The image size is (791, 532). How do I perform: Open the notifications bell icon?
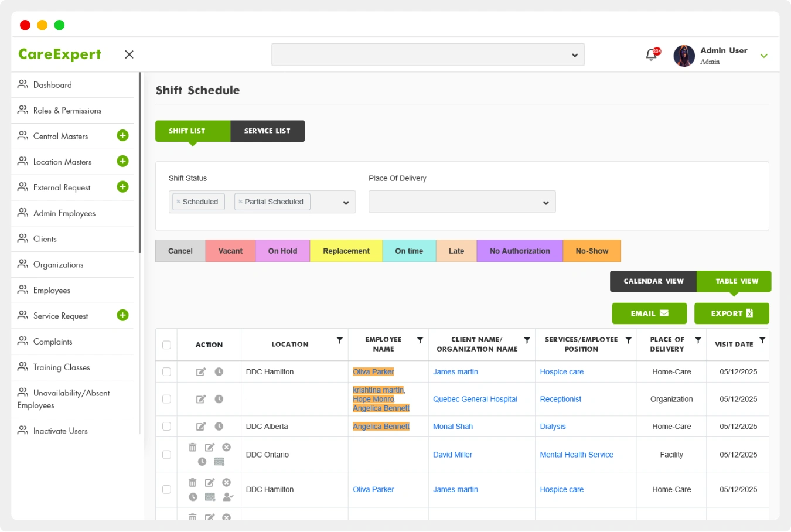[651, 55]
